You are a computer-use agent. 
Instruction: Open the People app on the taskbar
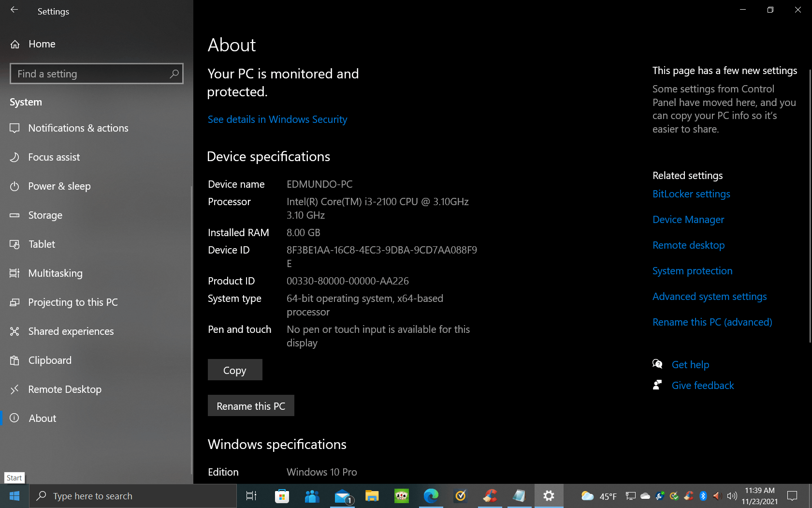point(312,496)
